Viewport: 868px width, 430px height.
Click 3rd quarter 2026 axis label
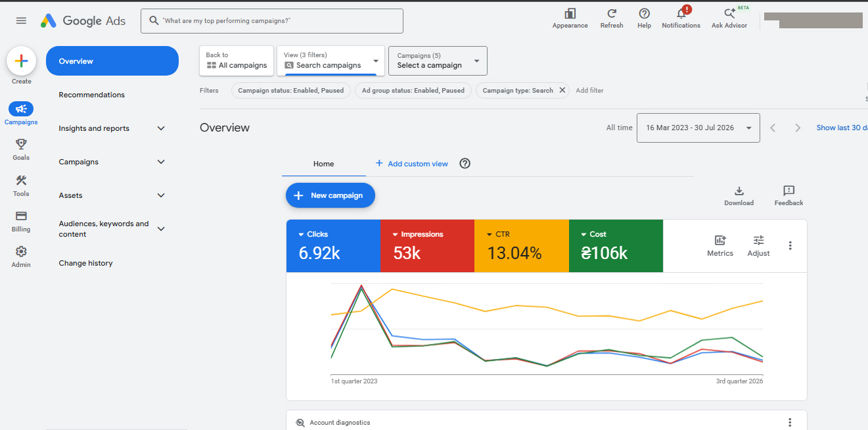pyautogui.click(x=740, y=381)
